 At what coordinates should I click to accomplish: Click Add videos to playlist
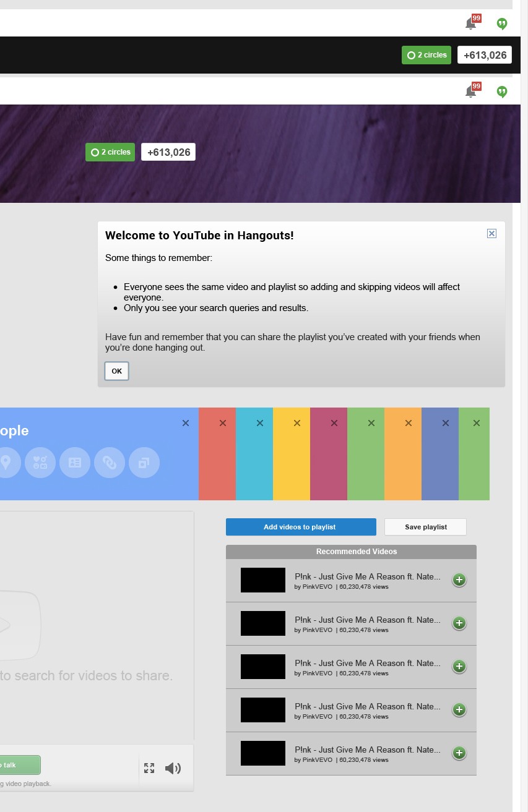tap(301, 527)
